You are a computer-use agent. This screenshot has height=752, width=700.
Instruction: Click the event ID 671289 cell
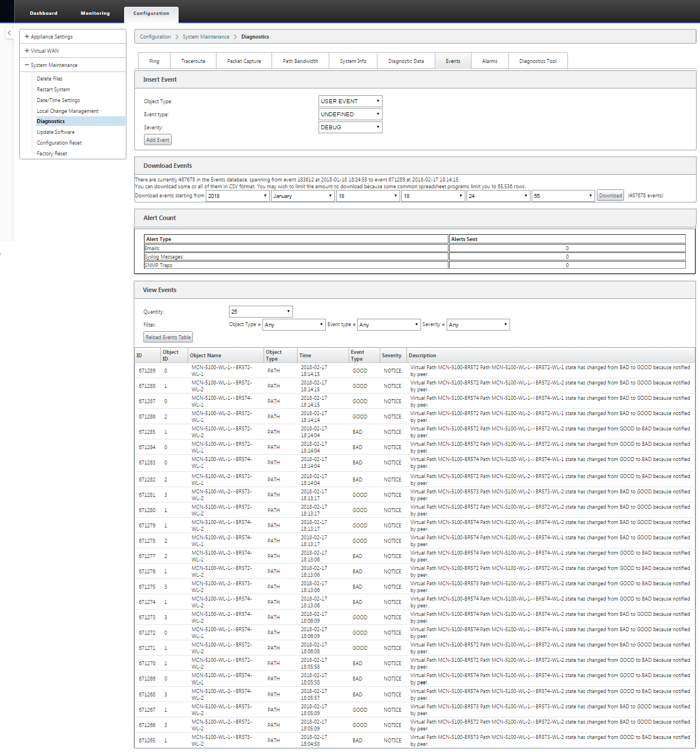click(x=147, y=371)
